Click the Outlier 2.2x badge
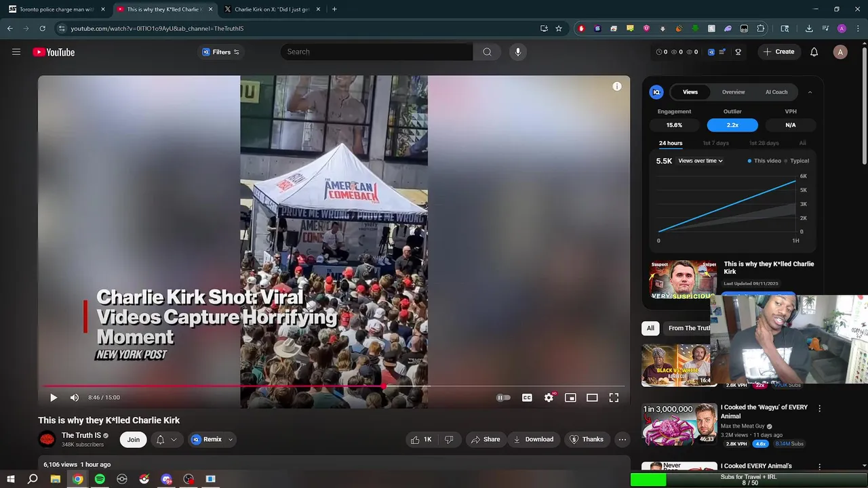The image size is (868, 488). click(732, 125)
